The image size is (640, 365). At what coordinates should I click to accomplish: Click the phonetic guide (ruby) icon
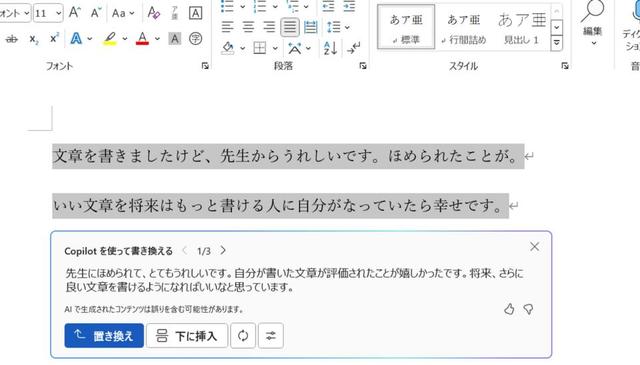tap(174, 13)
